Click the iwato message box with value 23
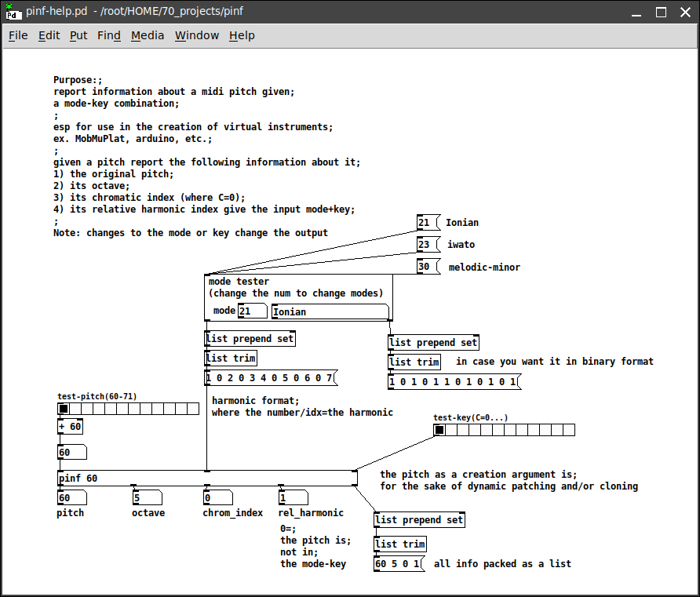The image size is (700, 597). [428, 245]
